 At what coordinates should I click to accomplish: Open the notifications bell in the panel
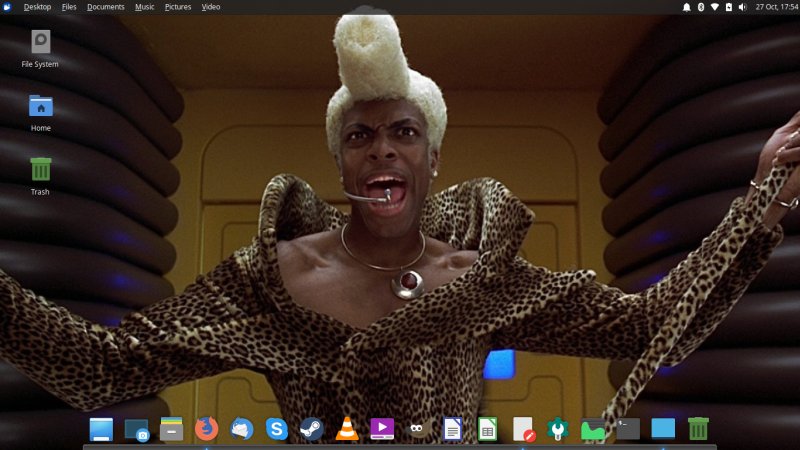687,7
